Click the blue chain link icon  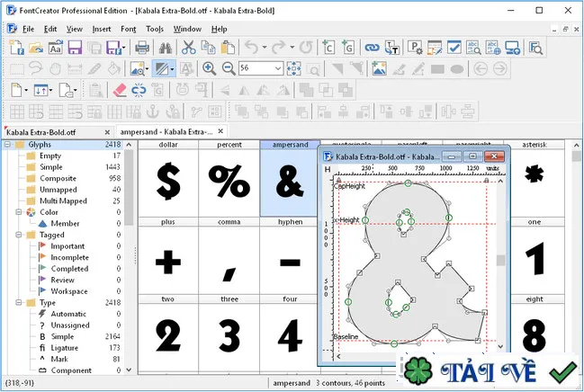click(x=372, y=48)
